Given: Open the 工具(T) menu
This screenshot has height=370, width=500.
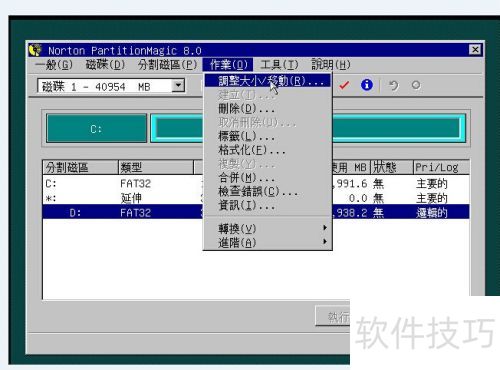Looking at the screenshot, I should coord(279,64).
